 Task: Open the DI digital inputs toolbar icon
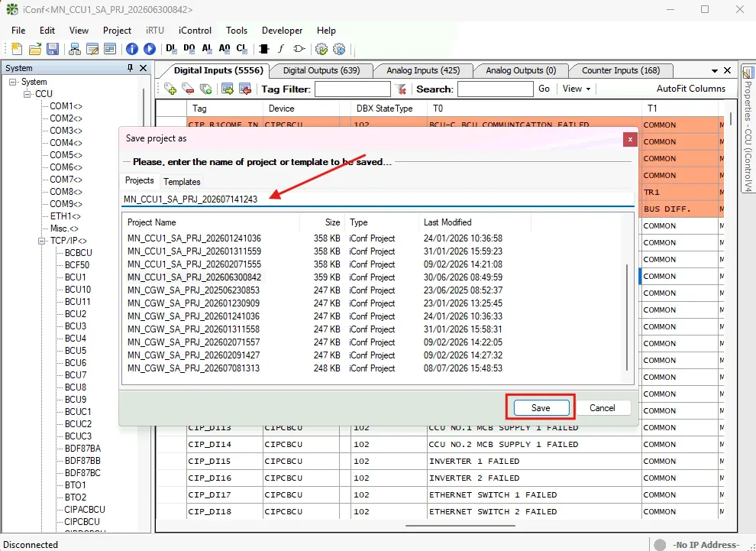171,48
